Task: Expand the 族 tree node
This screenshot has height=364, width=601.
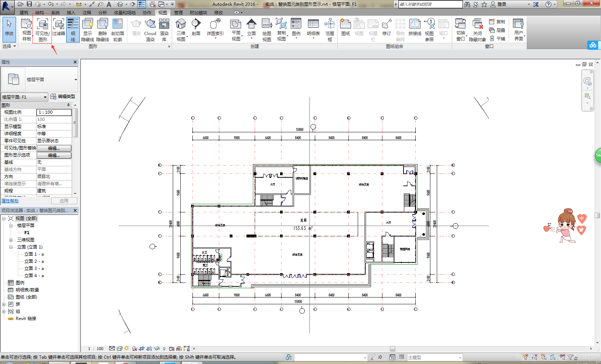Action: pos(4,304)
